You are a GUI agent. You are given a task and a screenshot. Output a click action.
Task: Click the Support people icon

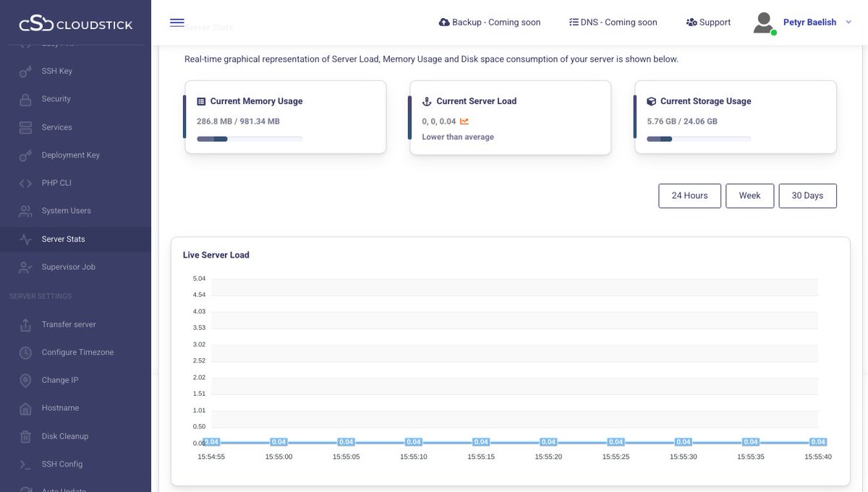coord(692,22)
